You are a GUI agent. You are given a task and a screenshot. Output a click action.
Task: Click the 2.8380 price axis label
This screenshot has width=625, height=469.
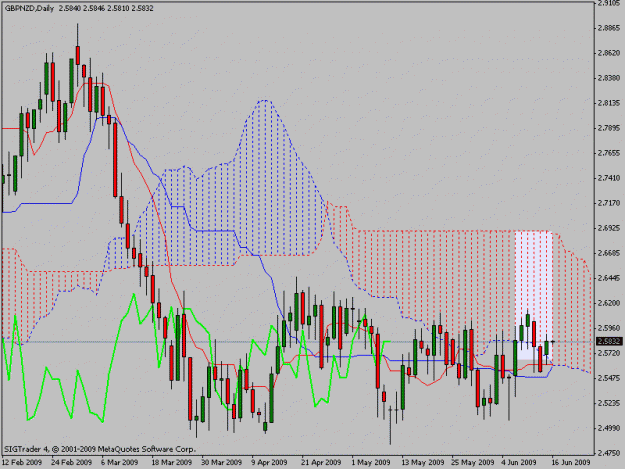coord(609,78)
